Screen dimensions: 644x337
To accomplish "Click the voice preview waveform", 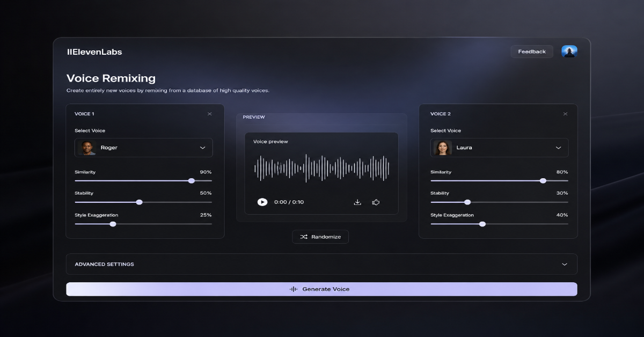I will [321, 168].
